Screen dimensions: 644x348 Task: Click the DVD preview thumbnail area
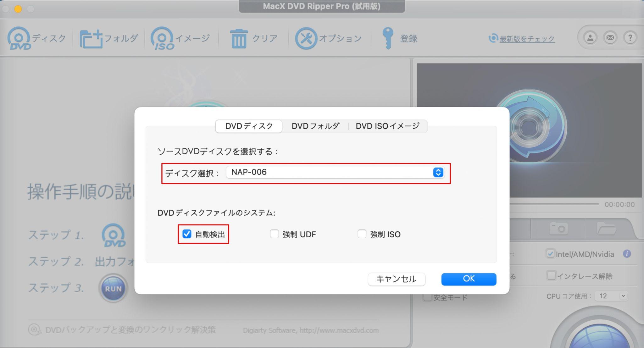point(529,130)
